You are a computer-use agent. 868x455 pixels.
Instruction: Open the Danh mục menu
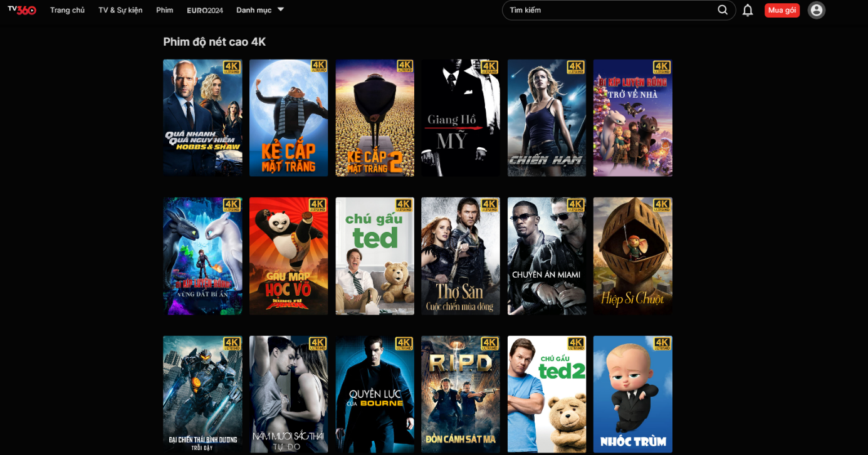click(x=254, y=10)
